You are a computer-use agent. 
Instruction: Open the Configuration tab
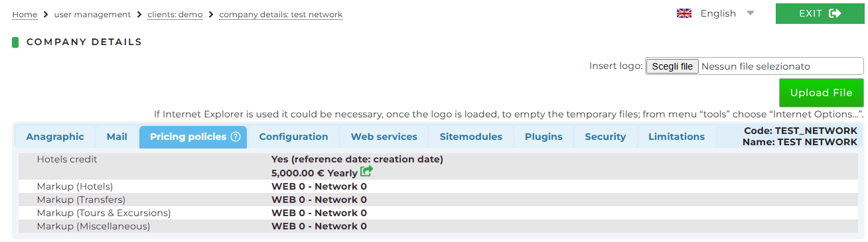pyautogui.click(x=293, y=137)
